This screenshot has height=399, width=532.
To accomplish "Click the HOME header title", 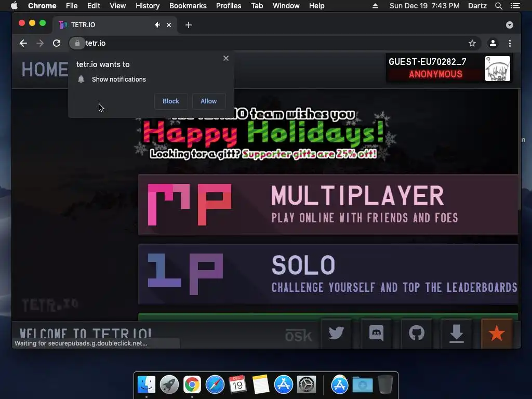I will click(x=45, y=70).
